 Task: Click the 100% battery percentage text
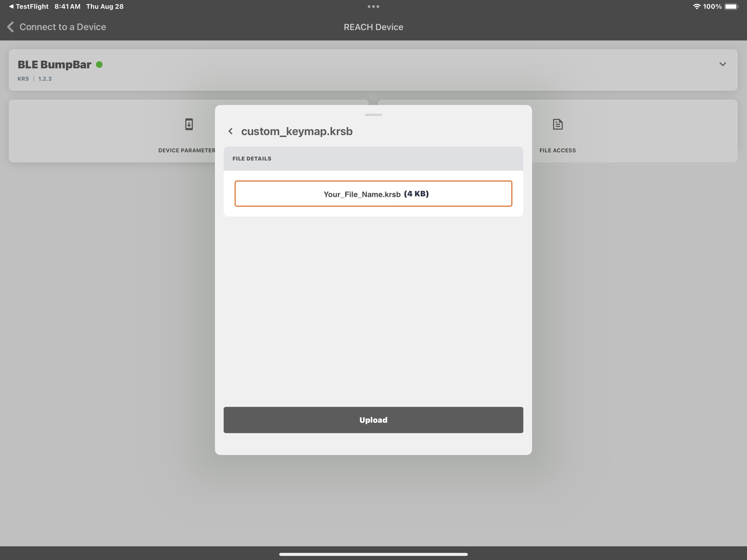[712, 6]
